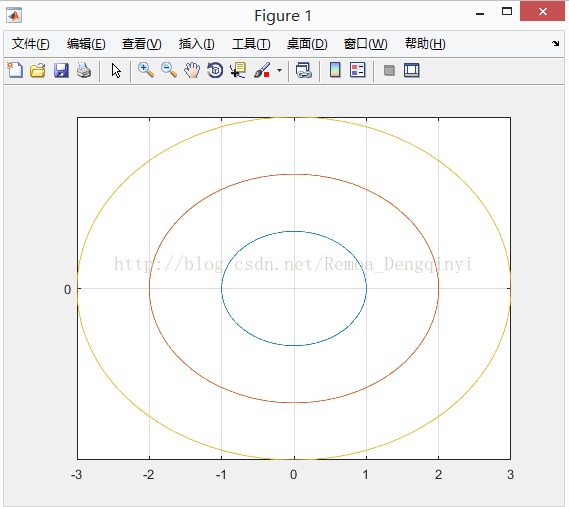Enable the Pan hand tool
The image size is (569, 507).
click(x=192, y=70)
